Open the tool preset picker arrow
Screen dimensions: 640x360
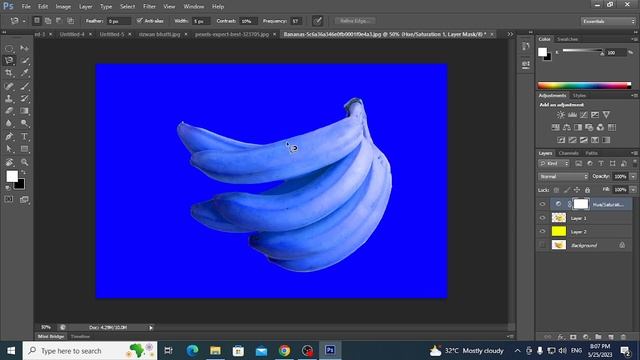[24, 21]
